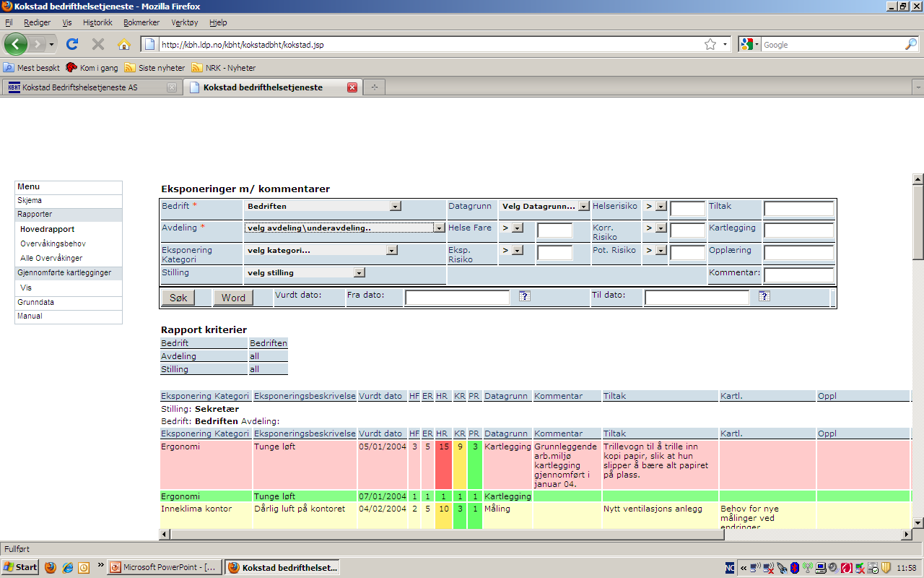924x578 pixels.
Task: Focus the Kommentar filter input
Action: point(798,275)
